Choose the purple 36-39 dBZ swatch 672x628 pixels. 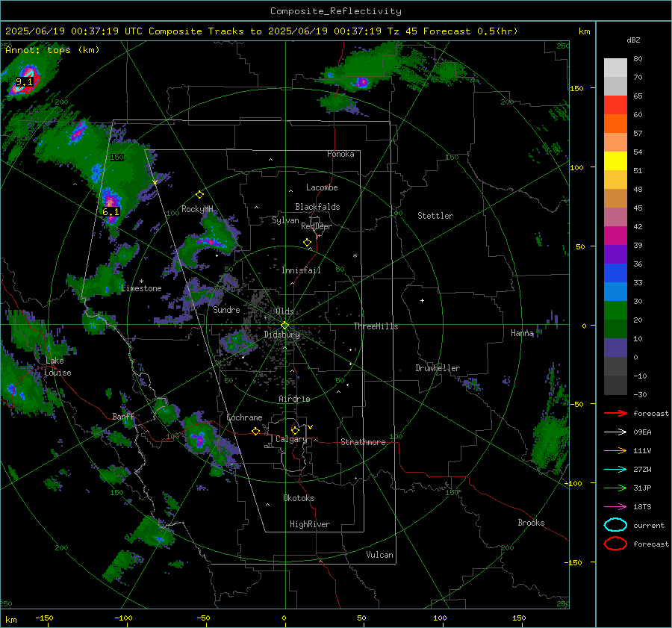(x=615, y=254)
